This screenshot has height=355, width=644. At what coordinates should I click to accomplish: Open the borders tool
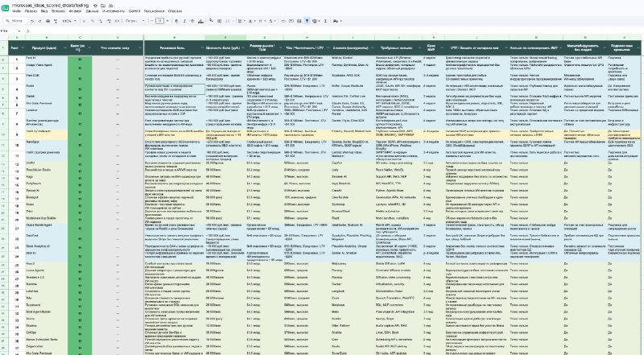pyautogui.click(x=219, y=21)
